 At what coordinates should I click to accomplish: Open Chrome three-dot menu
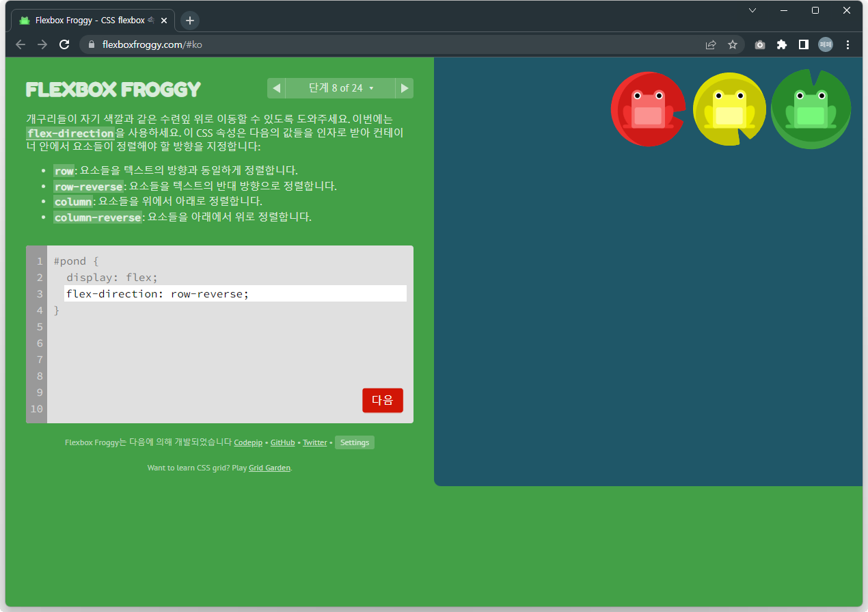[x=848, y=44]
